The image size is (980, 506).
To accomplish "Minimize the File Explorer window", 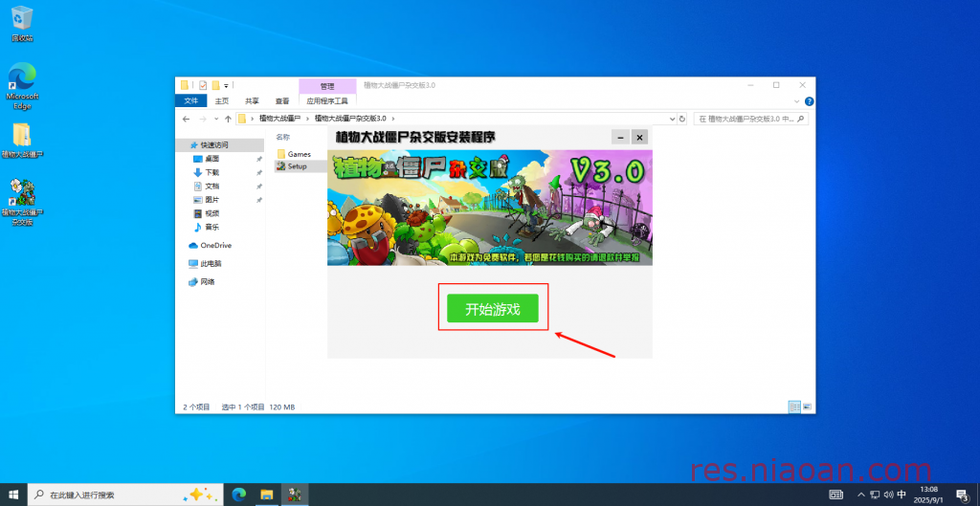I will (749, 85).
